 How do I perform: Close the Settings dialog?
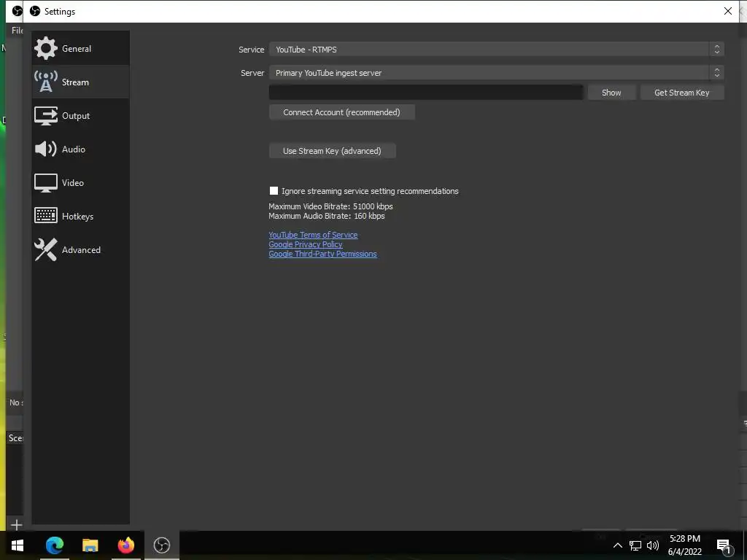(x=728, y=11)
